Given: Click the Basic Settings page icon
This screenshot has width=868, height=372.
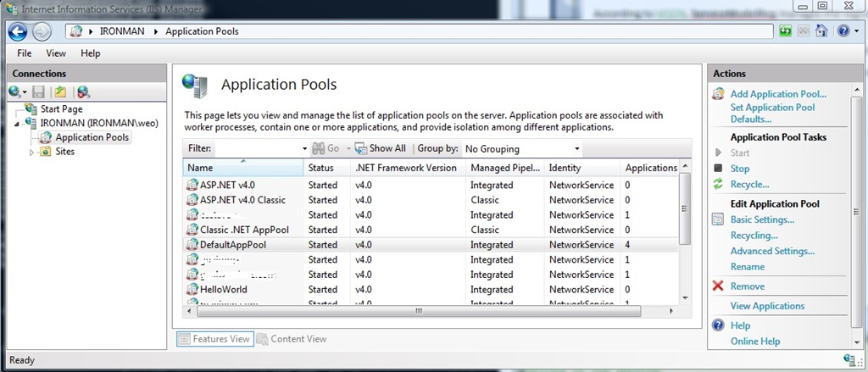Looking at the screenshot, I should [718, 219].
